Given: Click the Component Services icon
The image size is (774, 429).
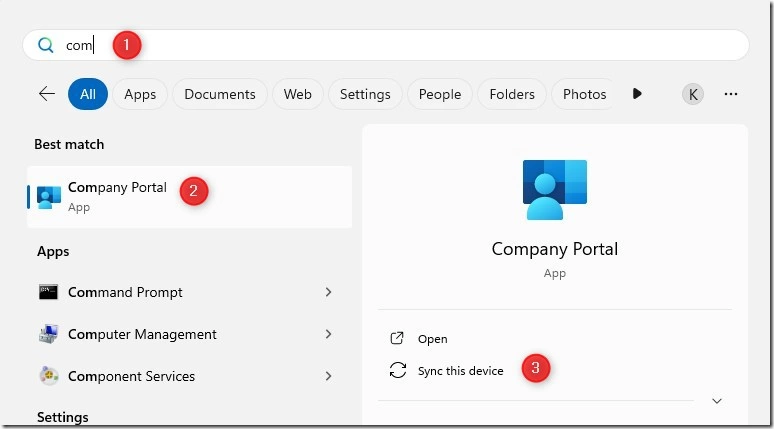Looking at the screenshot, I should pos(49,376).
